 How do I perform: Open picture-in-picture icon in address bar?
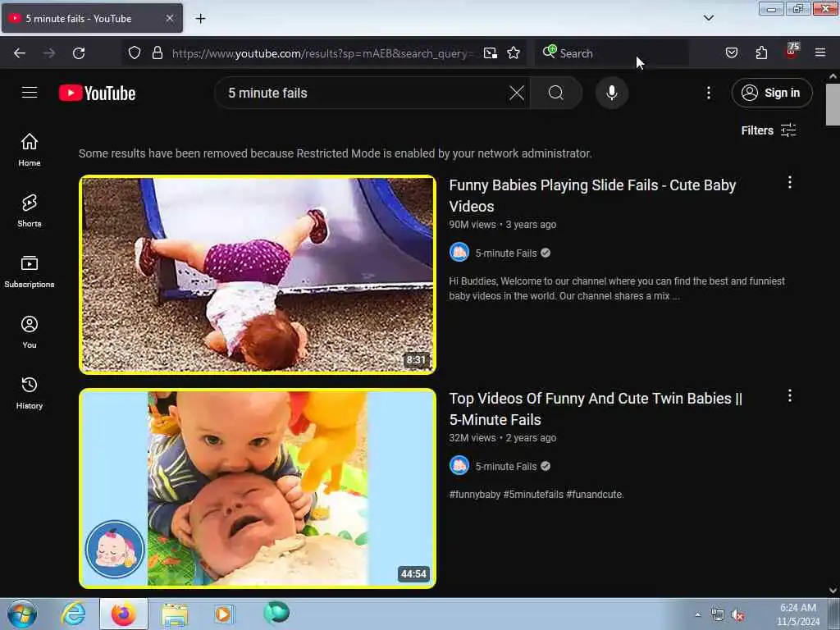tap(491, 52)
